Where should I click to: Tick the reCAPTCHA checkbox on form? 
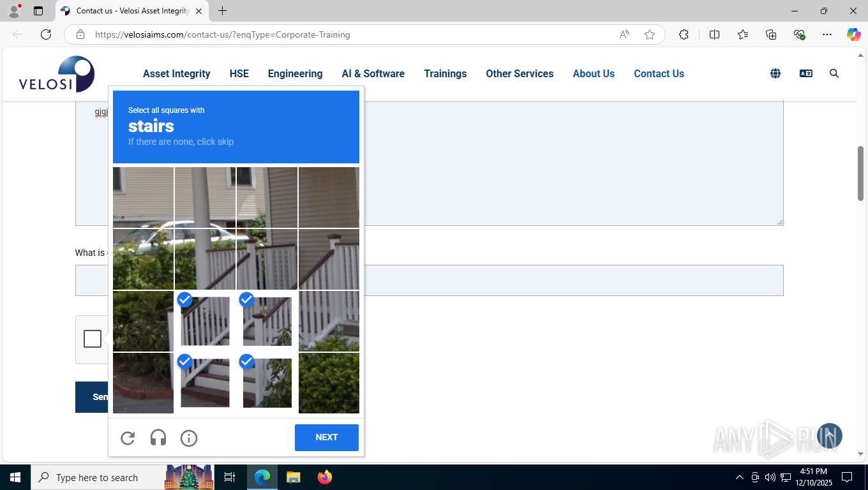click(x=93, y=339)
